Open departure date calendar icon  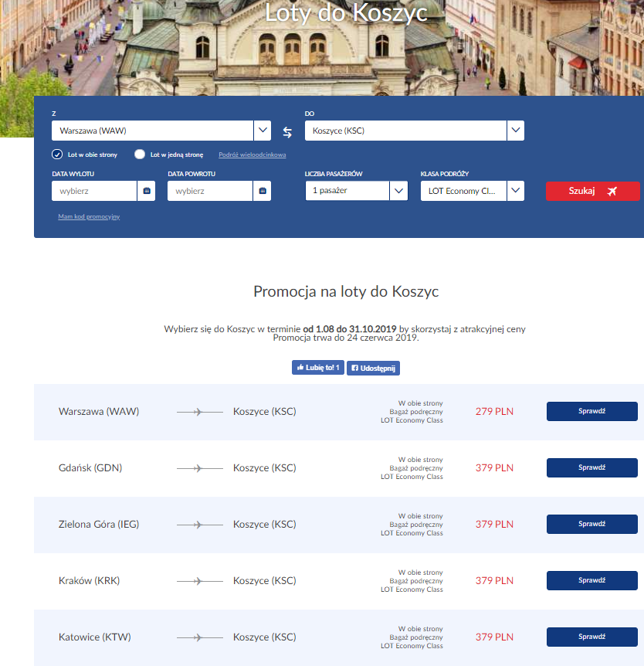(147, 191)
